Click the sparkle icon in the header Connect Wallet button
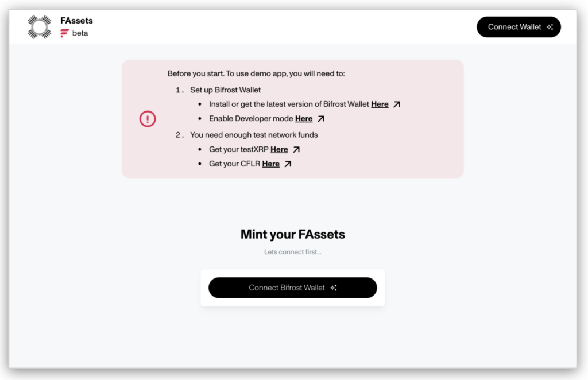Screen dimensions: 588x380 (x=550, y=27)
